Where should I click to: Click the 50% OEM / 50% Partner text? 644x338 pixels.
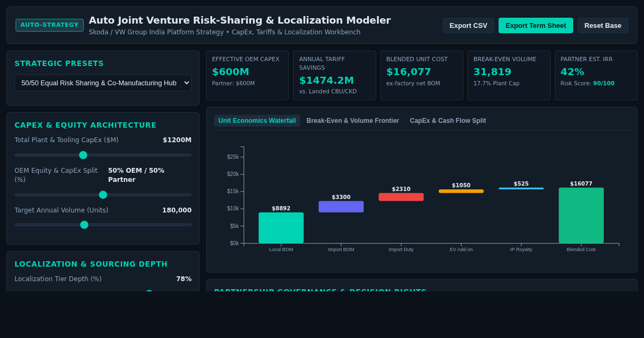pos(136,175)
